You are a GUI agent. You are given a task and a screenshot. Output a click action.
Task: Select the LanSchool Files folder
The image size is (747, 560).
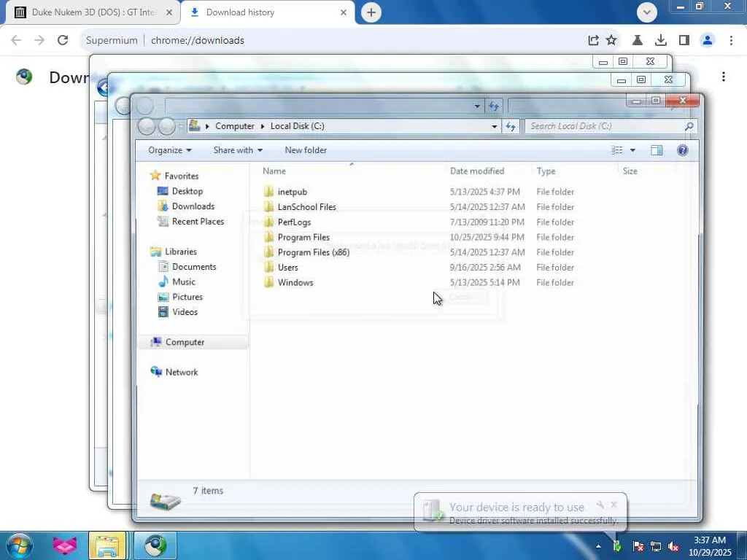pyautogui.click(x=307, y=207)
